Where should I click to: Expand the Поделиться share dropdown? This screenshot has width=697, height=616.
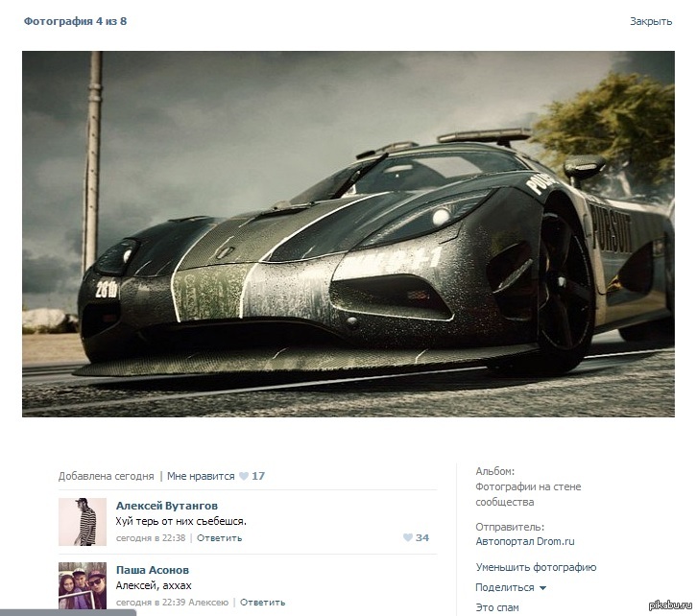coord(510,587)
